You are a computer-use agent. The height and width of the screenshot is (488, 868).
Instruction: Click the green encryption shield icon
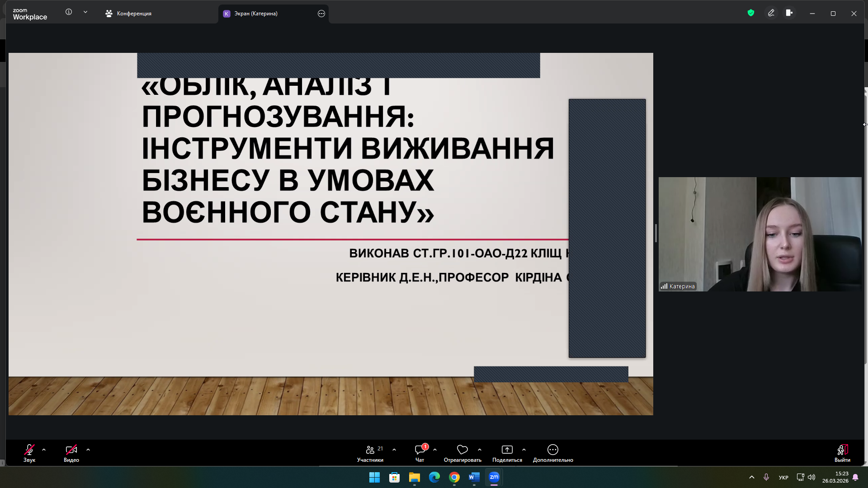(751, 13)
